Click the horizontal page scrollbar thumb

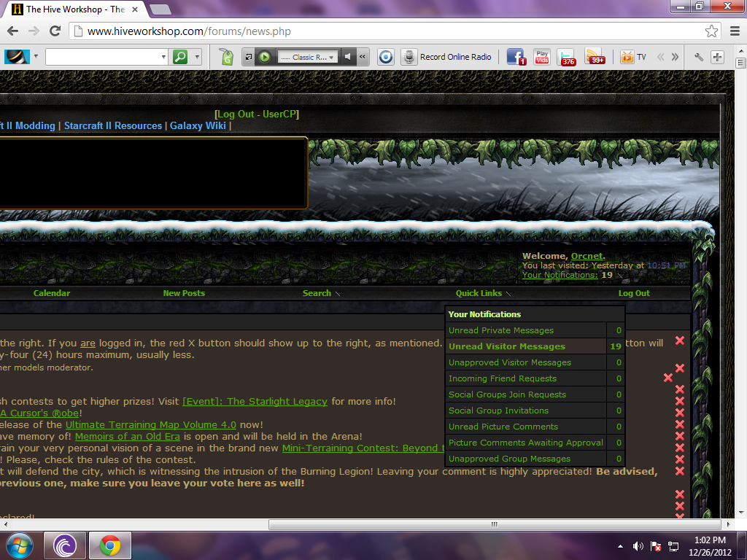[495, 524]
